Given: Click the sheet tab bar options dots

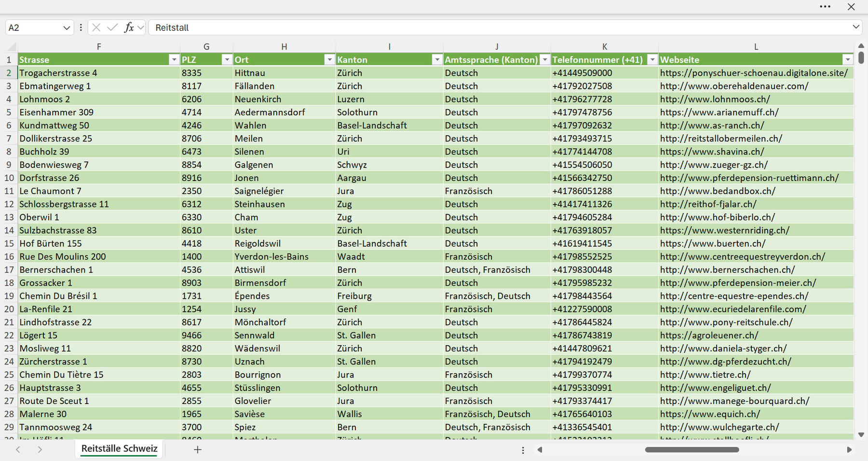Looking at the screenshot, I should [x=523, y=450].
